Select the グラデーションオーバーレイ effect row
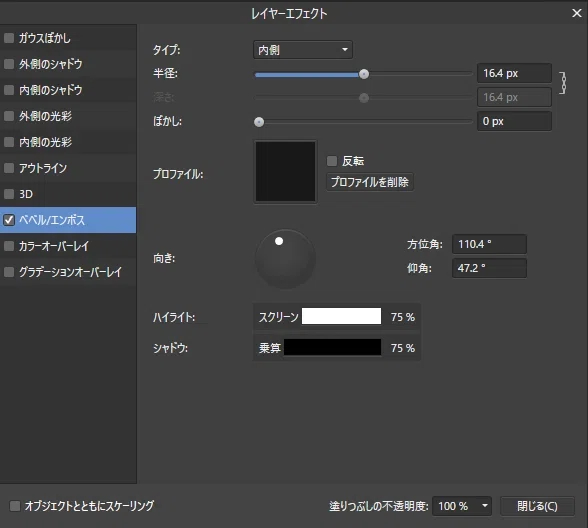 (x=68, y=272)
